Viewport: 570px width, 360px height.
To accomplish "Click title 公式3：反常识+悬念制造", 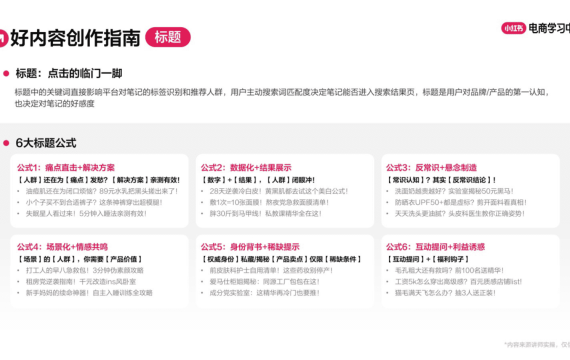I will pos(431,168).
